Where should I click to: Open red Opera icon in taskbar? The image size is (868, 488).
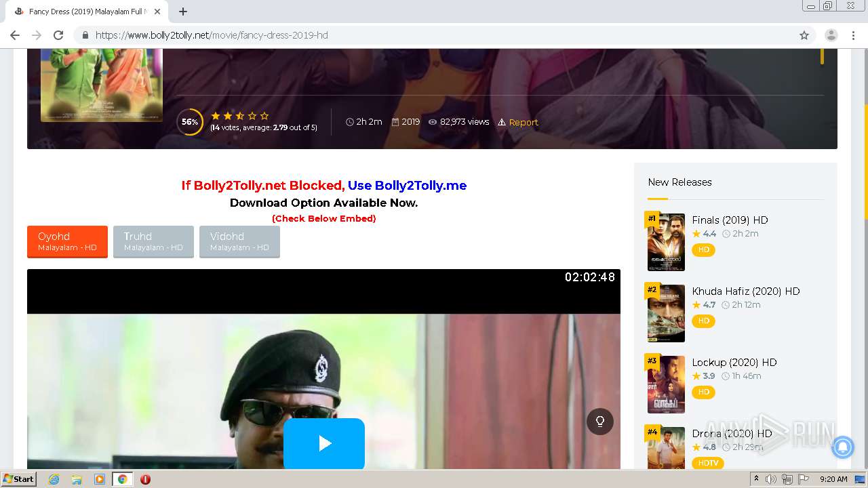coord(145,479)
